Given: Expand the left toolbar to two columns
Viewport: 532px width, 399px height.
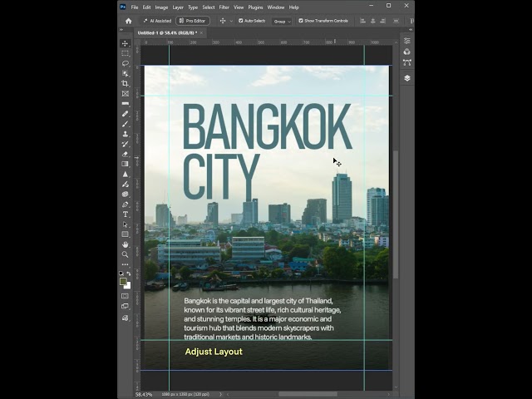Looking at the screenshot, I should pos(121,30).
